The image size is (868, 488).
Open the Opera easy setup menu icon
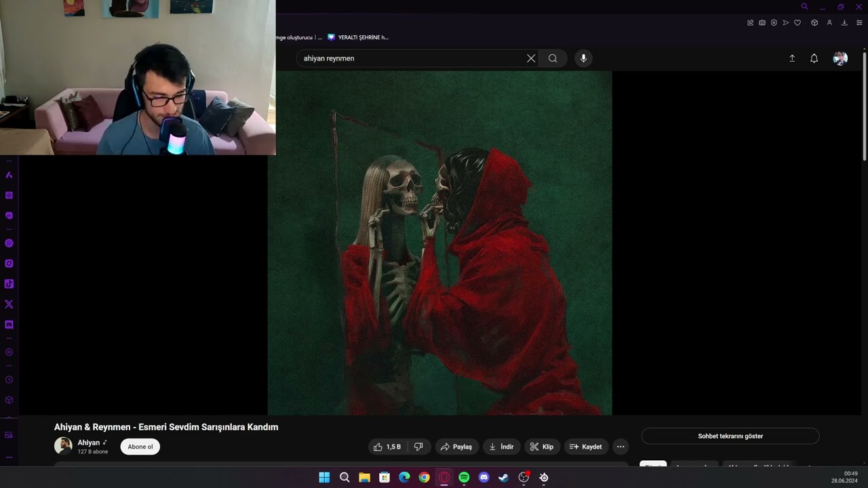coord(859,22)
